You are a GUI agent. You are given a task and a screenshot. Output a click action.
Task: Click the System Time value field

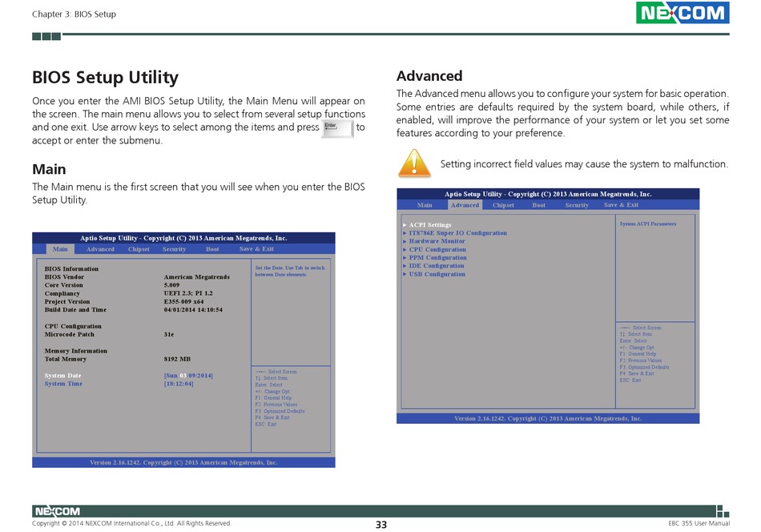point(179,384)
